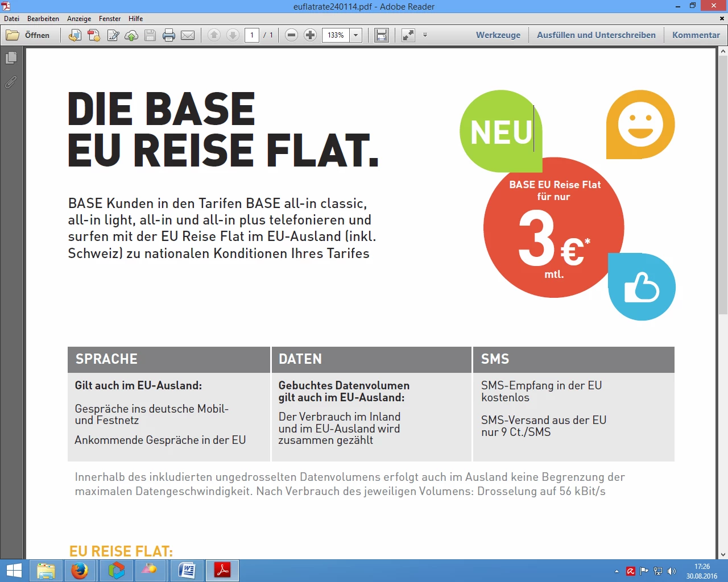This screenshot has height=582, width=728.
Task: Click the scrollbar up arrow
Action: [723, 52]
